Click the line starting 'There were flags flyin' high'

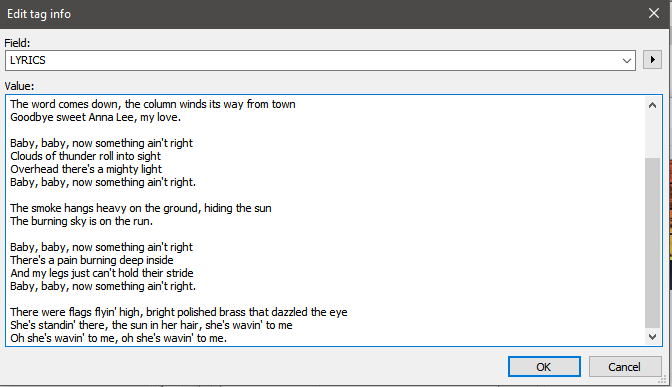click(179, 312)
